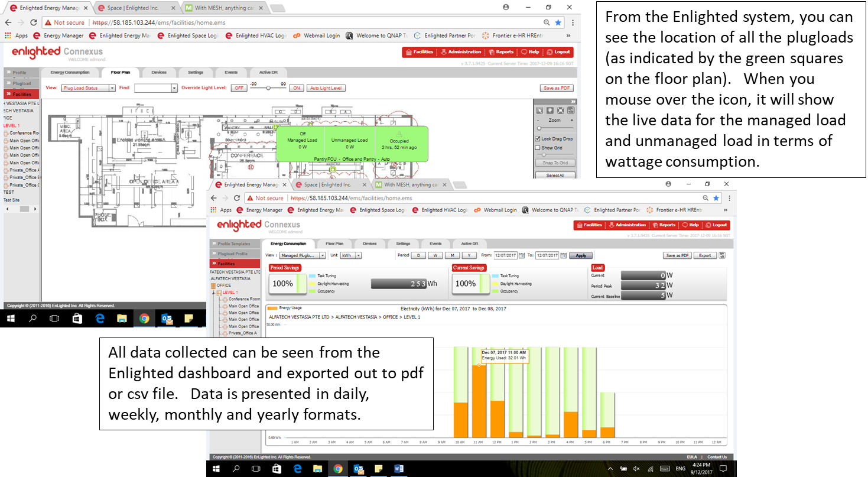This screenshot has width=868, height=477.
Task: Toggle the Lock Drag Drop checkbox
Action: (538, 139)
